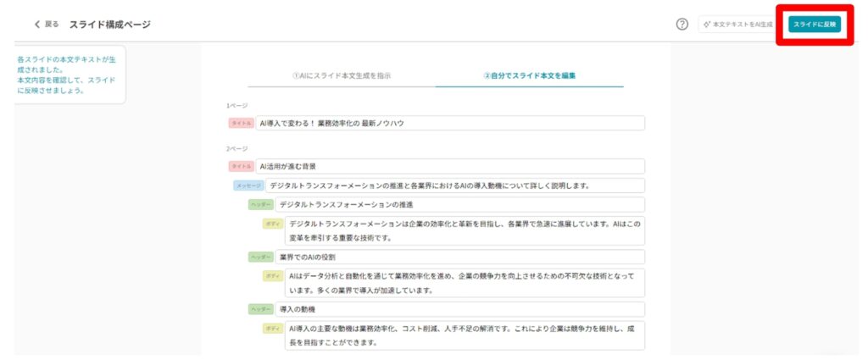Edit header field 'デジタルトランスフォーメーションの推進'
Image resolution: width=868 pixels, height=360 pixels.
[x=459, y=205]
